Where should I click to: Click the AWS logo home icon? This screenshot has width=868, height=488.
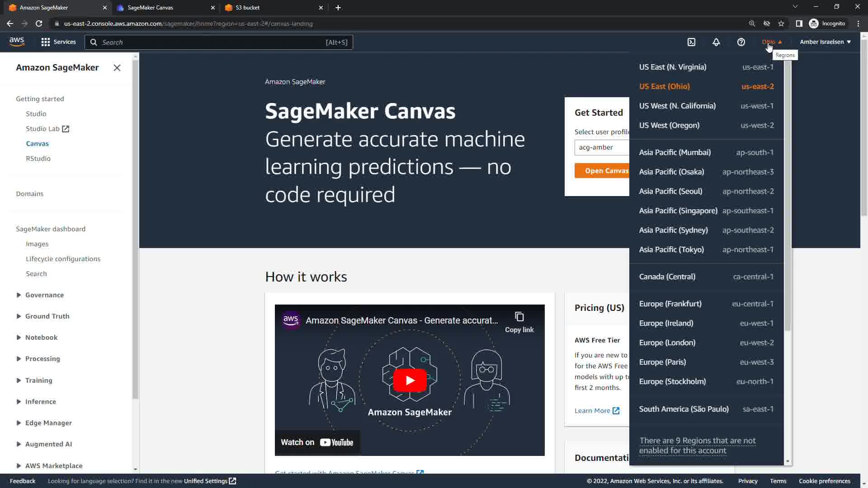pyautogui.click(x=17, y=42)
